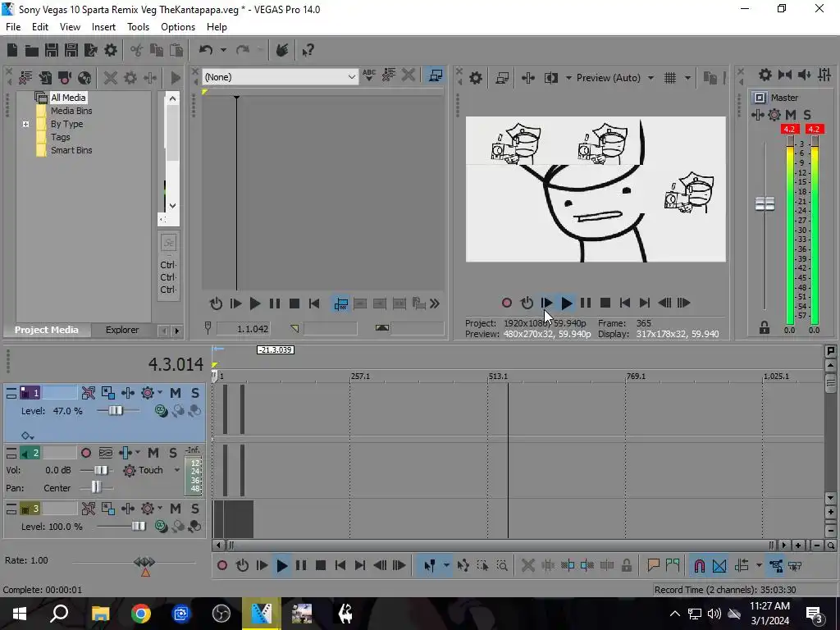Toggle Enable Snapping magnet icon
This screenshot has height=630, width=840.
coord(699,565)
